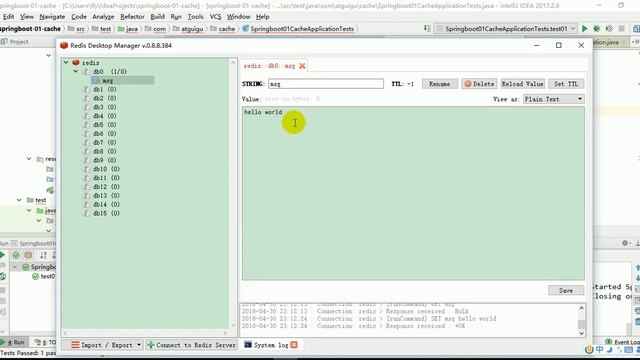Click the STRING key name input field
Image resolution: width=640 pixels, height=360 pixels.
click(326, 84)
